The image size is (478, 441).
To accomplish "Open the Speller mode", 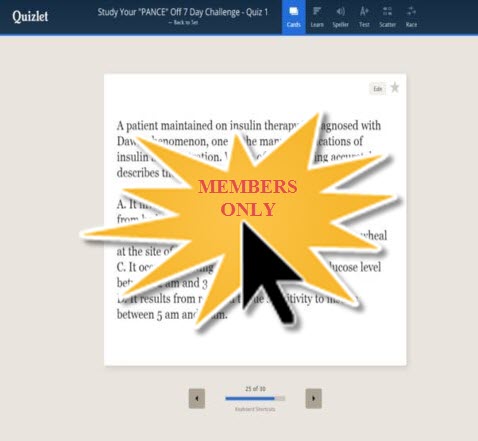I will point(340,17).
